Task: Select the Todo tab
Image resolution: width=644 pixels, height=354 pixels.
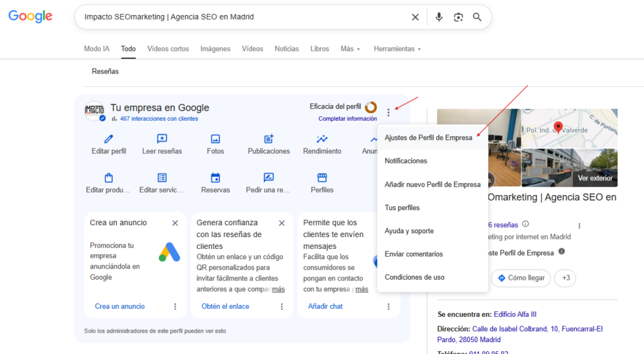Action: tap(128, 49)
